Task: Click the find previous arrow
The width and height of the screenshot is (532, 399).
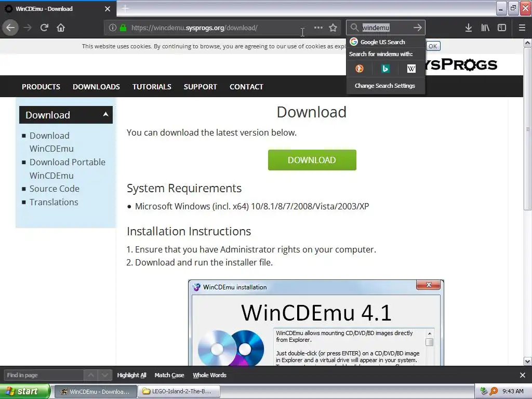Action: click(91, 375)
